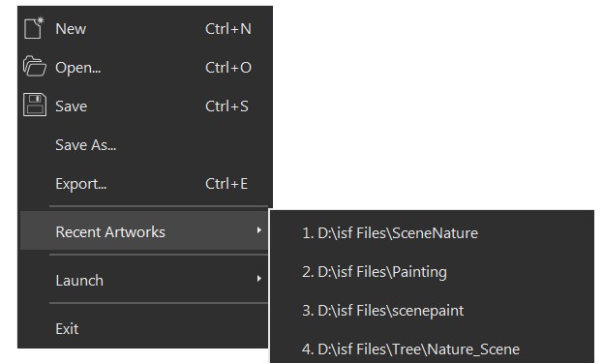The image size is (603, 364).
Task: Click the Ctrl+N shortcut label
Action: click(x=228, y=29)
